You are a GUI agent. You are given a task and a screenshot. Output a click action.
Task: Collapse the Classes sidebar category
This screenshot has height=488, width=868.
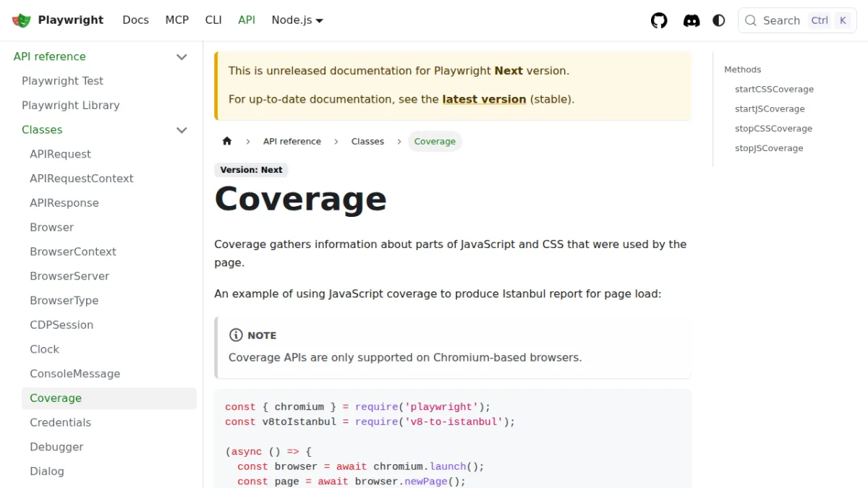182,130
